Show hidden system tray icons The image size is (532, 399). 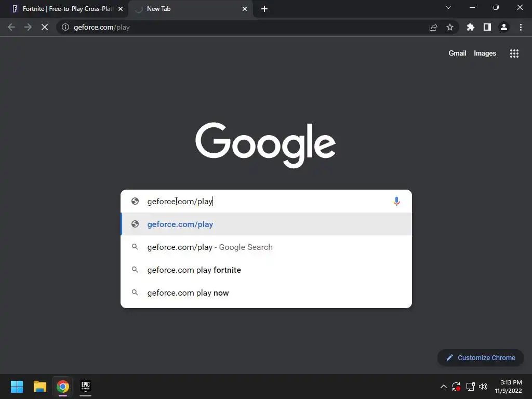[x=444, y=387]
